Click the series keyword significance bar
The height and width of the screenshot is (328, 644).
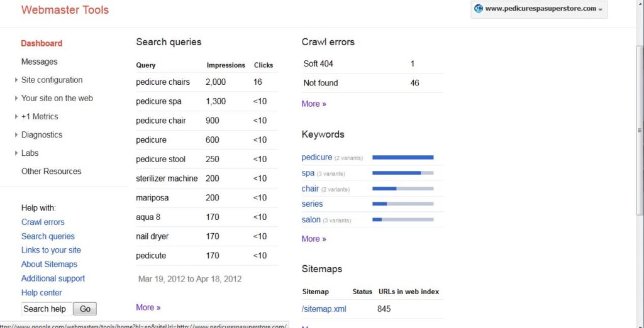pos(403,204)
